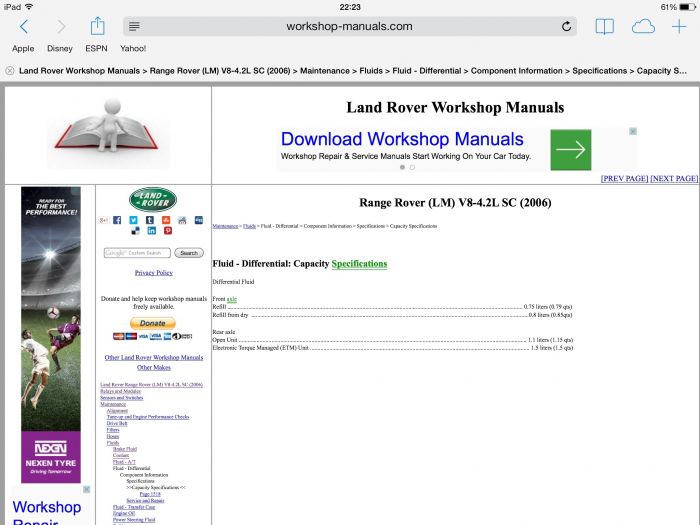Share via Facebook icon
Image resolution: width=700 pixels, height=525 pixels.
pos(117,220)
